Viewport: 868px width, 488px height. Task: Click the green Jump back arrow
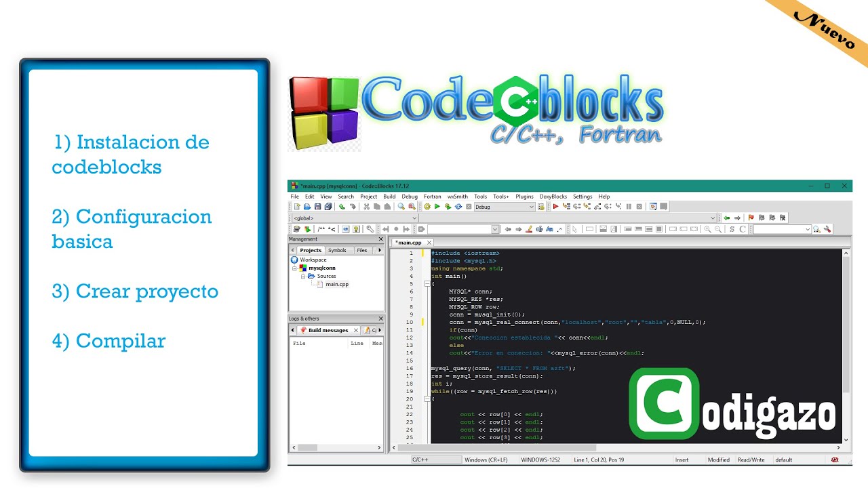727,218
